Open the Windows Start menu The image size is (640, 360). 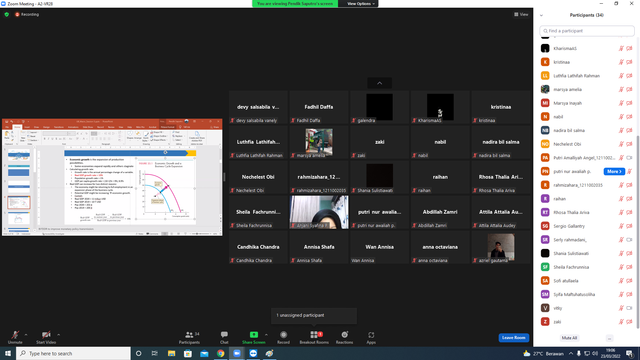pos(8,353)
